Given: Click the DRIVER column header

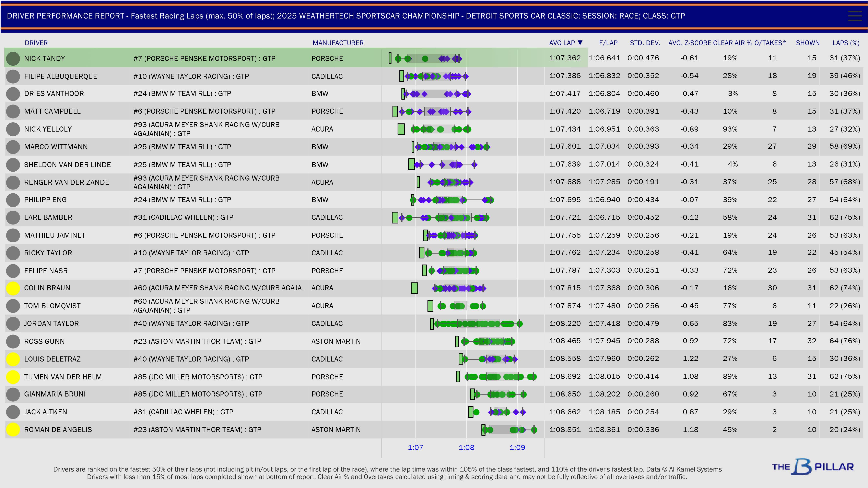Looking at the screenshot, I should pos(36,43).
